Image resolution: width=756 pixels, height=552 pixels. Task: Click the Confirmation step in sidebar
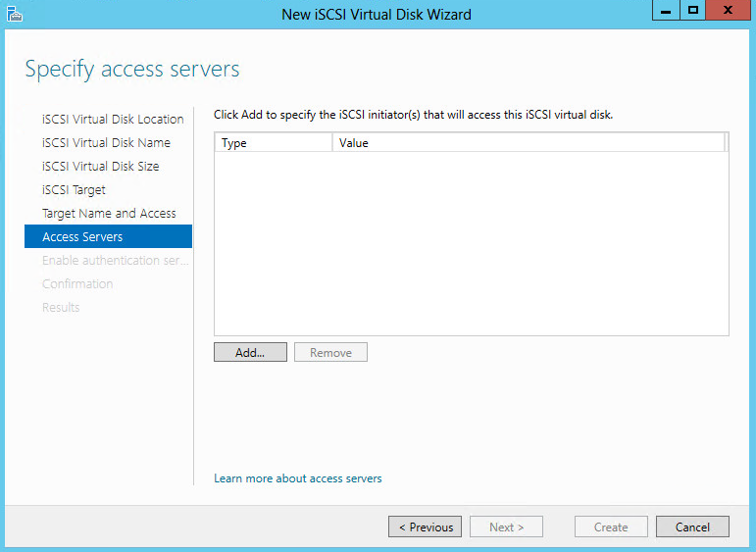pyautogui.click(x=77, y=283)
